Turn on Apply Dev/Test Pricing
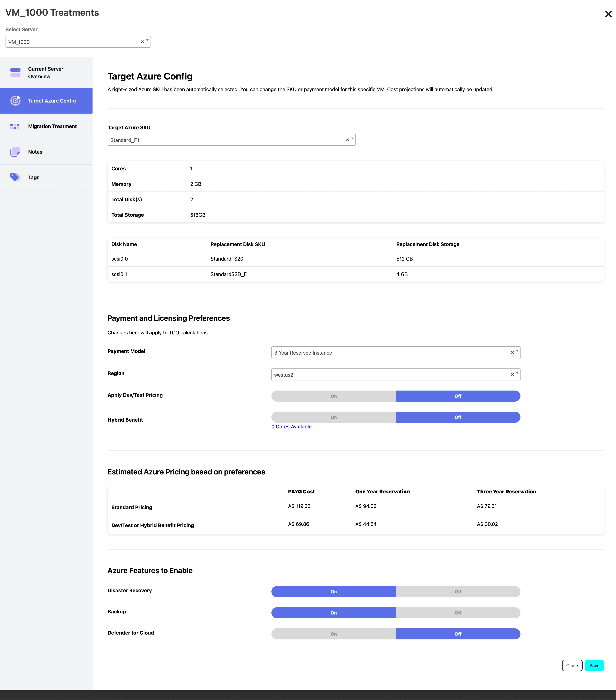The height and width of the screenshot is (700, 616). [334, 396]
